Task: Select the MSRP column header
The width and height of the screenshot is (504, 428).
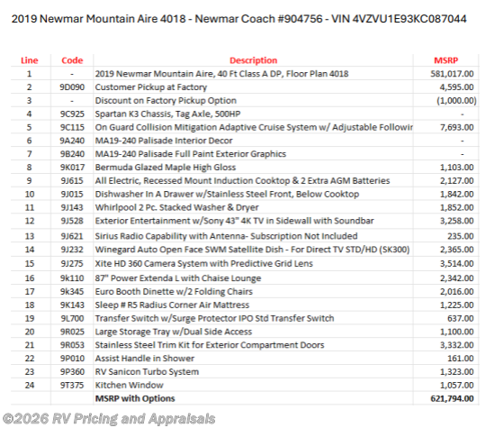Action: (445, 60)
